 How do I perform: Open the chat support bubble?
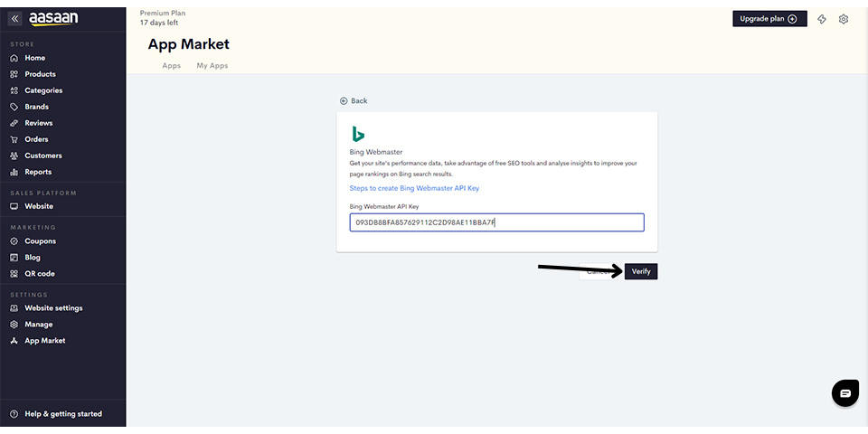click(x=844, y=393)
